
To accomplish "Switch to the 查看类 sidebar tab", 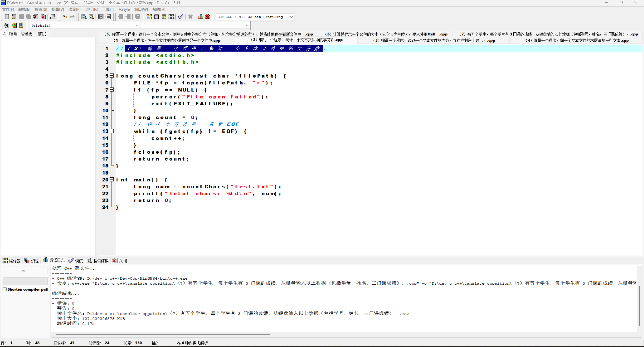I will (x=27, y=34).
